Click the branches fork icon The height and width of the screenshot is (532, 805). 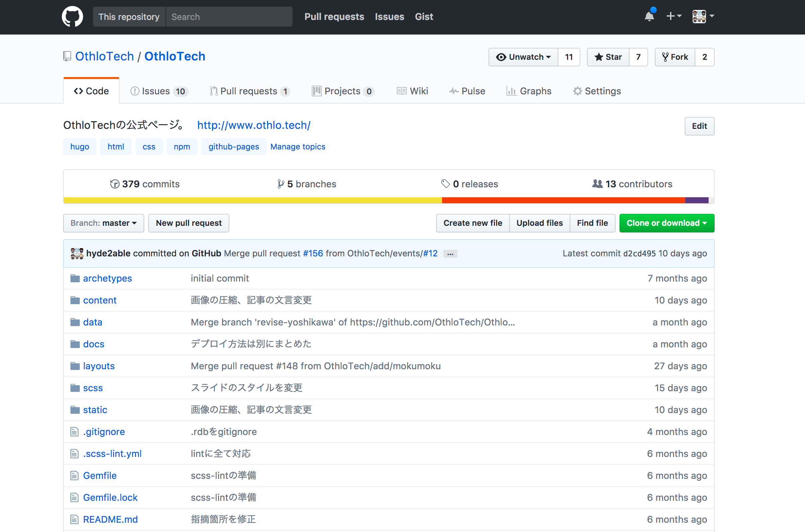pyautogui.click(x=281, y=184)
